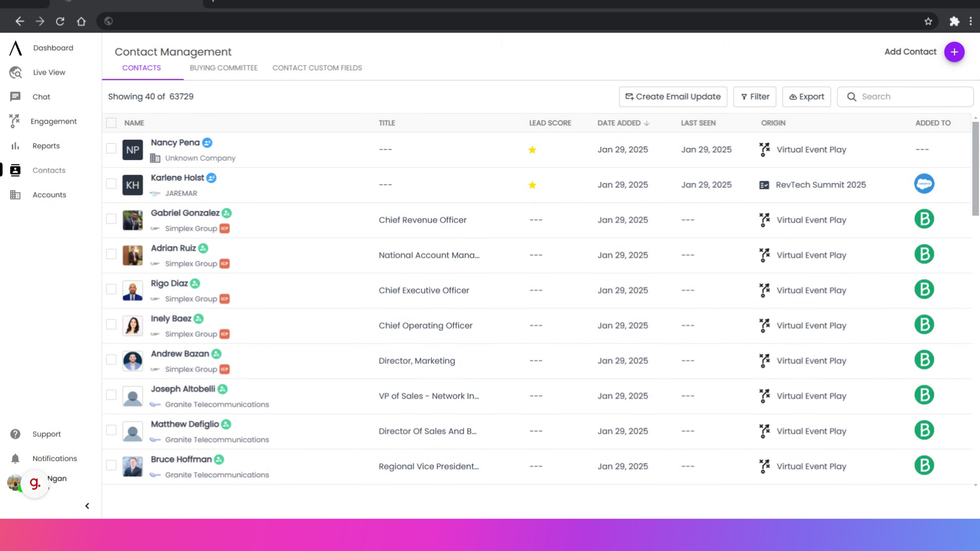Click the Last Seen column header
Screen dimensions: 980x551
[698, 123]
